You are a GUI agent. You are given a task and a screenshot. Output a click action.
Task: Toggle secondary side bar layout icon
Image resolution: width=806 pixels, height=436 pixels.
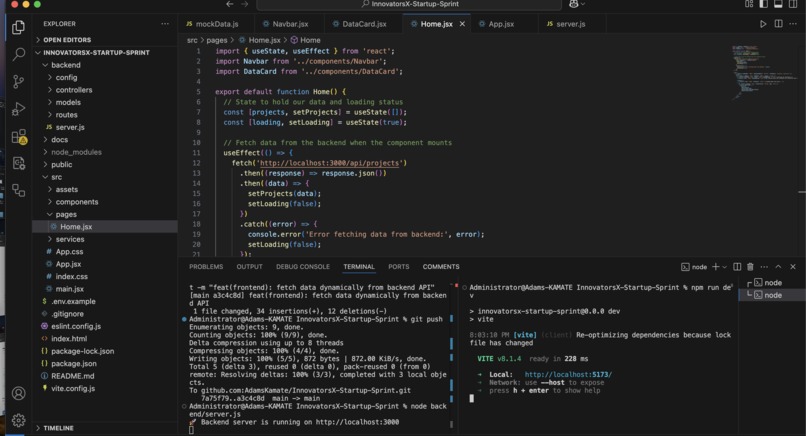coord(793,4)
